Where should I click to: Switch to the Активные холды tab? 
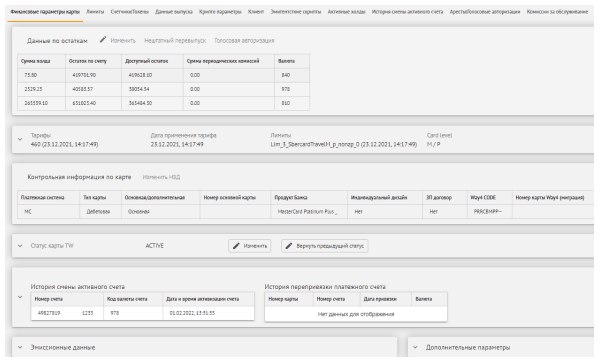click(347, 12)
